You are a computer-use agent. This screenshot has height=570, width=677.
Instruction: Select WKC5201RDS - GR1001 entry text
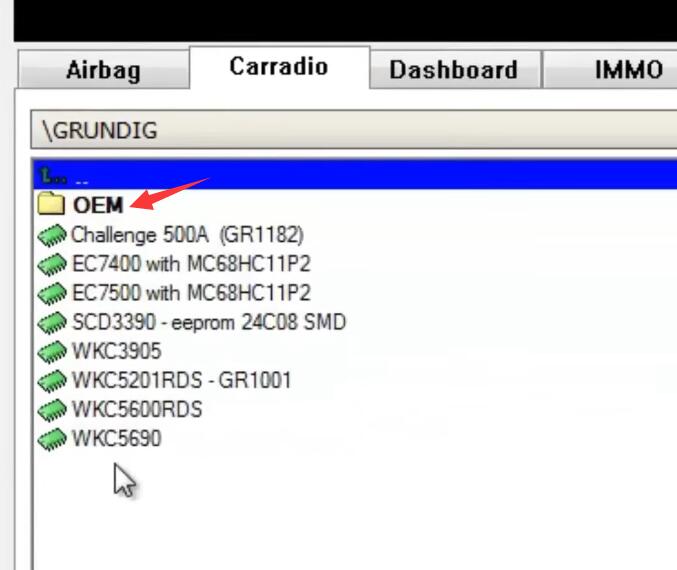pos(181,380)
